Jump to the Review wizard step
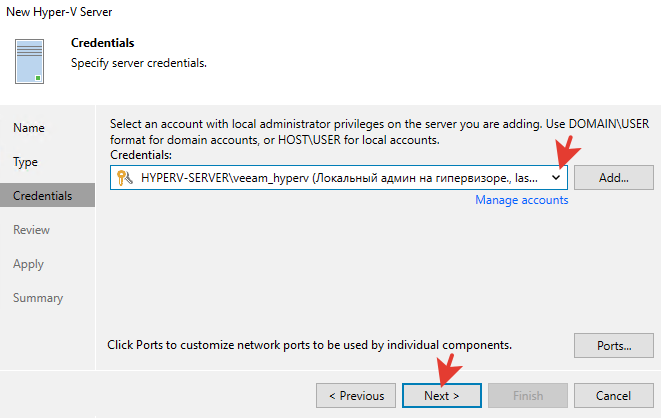The image size is (661, 418). 31,230
